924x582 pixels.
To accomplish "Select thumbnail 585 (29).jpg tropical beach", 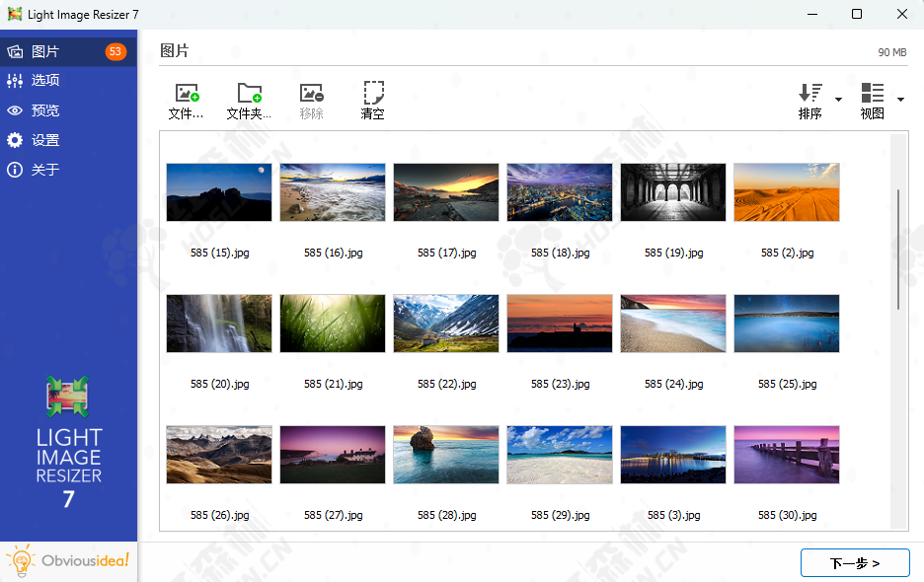I will (x=560, y=455).
